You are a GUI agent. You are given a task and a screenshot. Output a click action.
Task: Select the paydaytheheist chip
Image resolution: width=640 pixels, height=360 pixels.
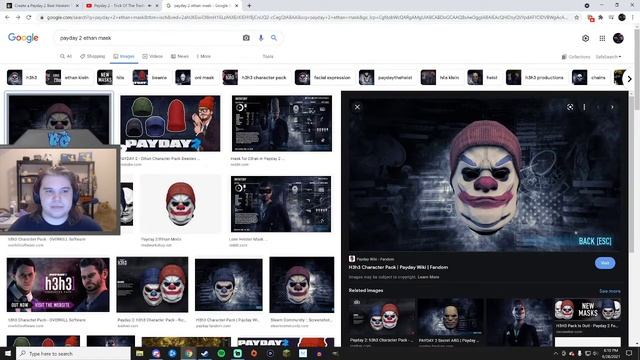point(386,78)
